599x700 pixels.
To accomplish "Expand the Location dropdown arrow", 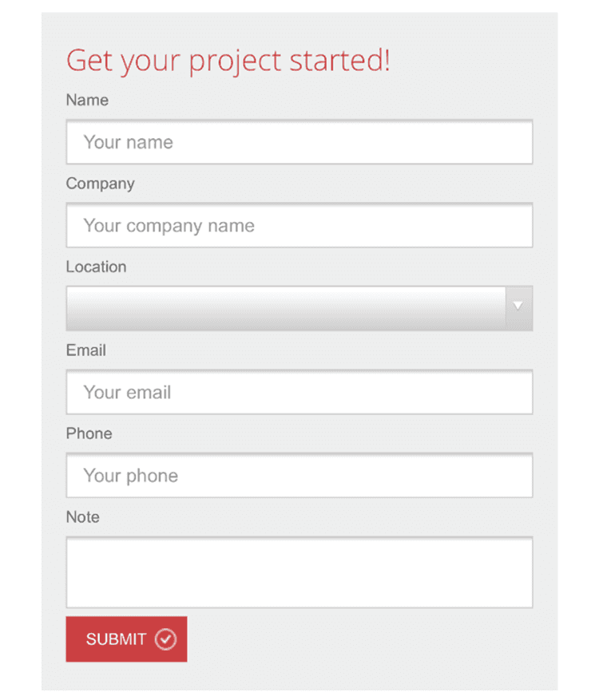I will (519, 308).
